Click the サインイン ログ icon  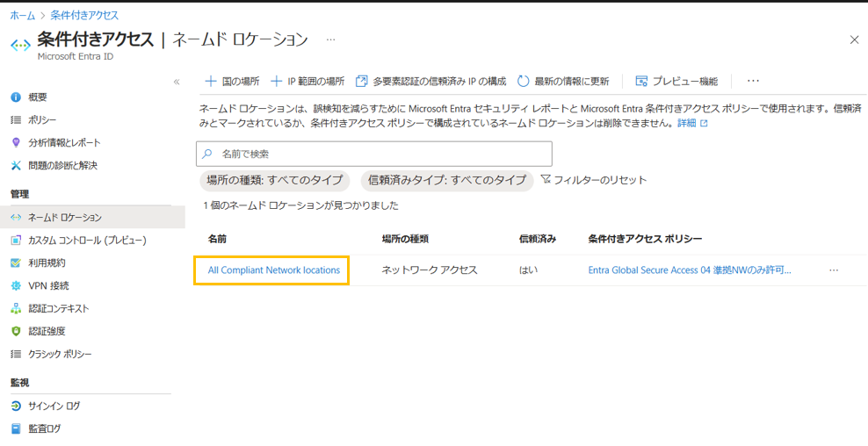click(x=16, y=406)
